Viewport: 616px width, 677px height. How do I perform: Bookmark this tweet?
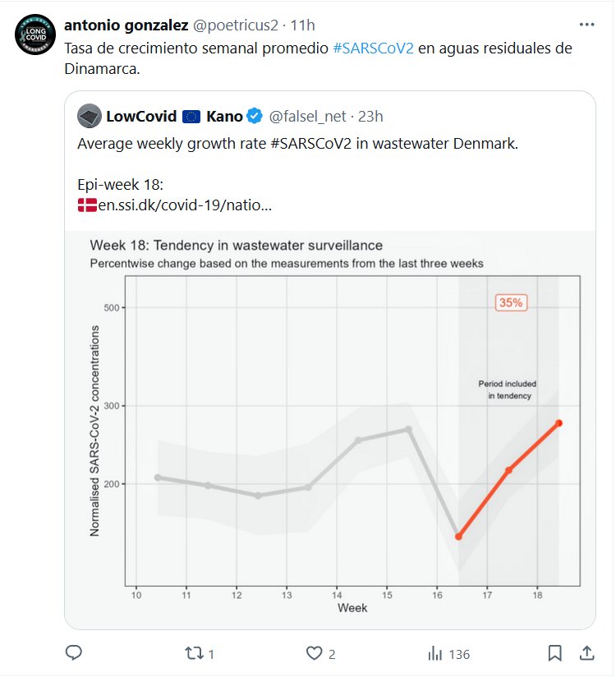tap(554, 653)
